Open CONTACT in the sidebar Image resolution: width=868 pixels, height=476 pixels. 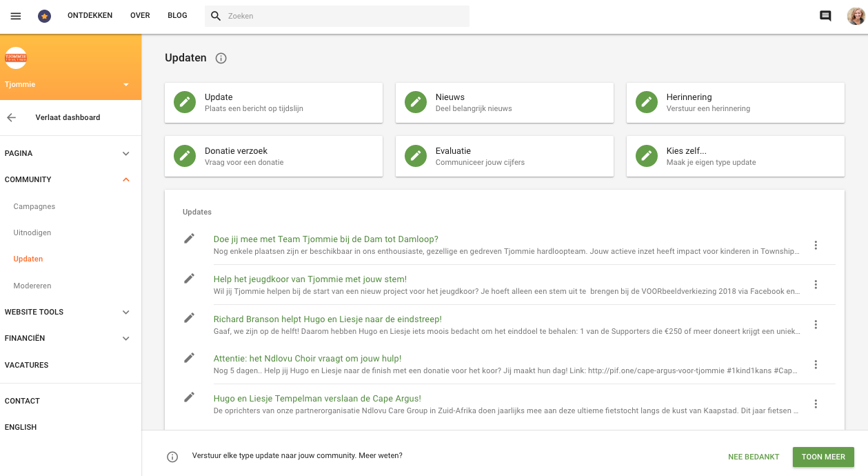(22, 401)
